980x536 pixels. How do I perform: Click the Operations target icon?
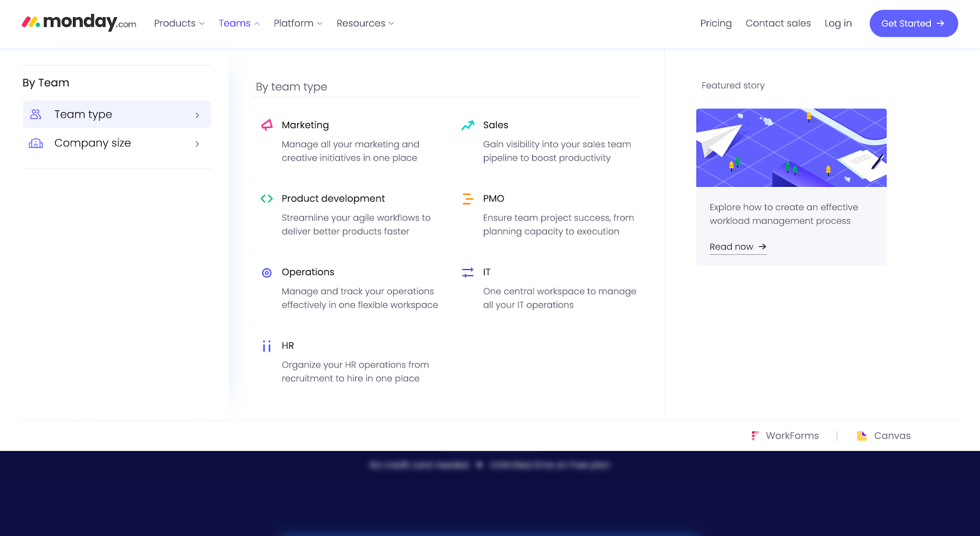[x=266, y=273]
